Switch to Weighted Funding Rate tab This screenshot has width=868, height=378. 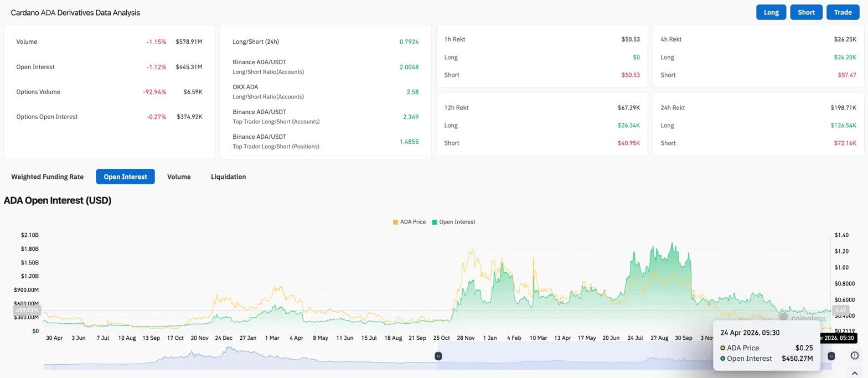(48, 177)
